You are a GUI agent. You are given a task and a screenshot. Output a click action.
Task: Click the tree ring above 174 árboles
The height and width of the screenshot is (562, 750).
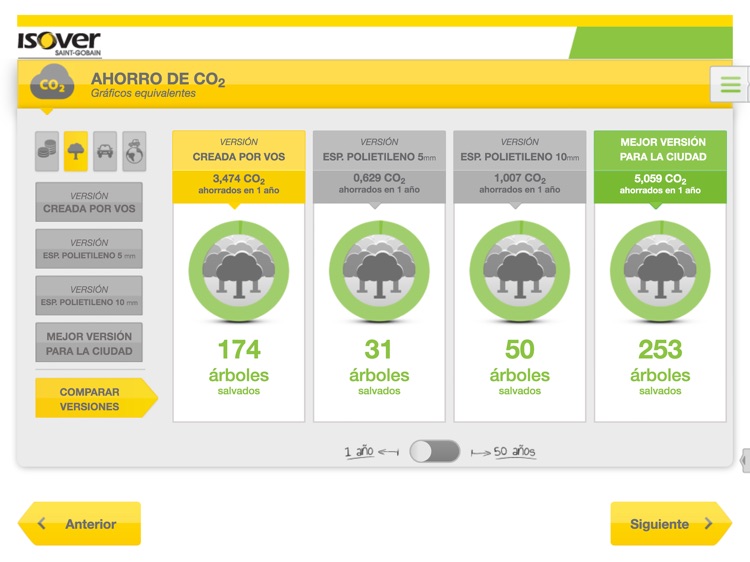click(239, 271)
